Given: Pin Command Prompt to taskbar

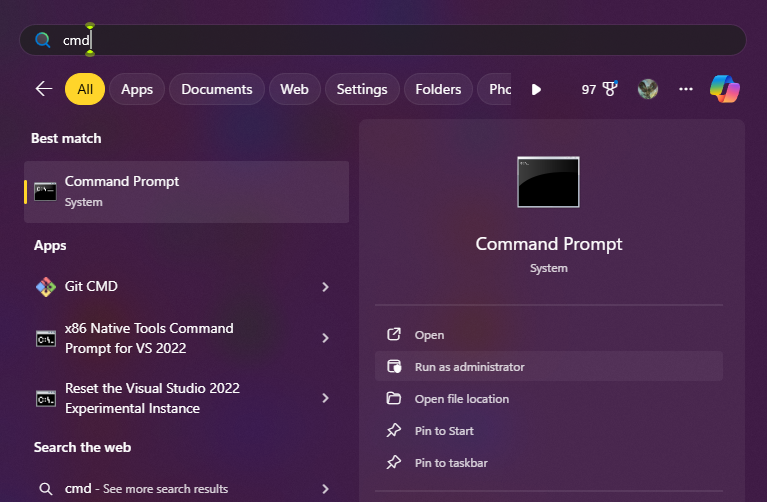Looking at the screenshot, I should pyautogui.click(x=451, y=463).
